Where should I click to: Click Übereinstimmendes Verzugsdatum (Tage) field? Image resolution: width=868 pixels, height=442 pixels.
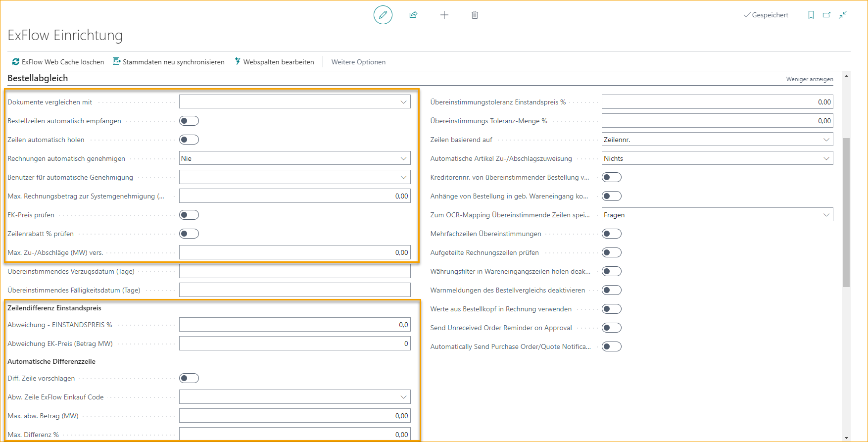295,271
